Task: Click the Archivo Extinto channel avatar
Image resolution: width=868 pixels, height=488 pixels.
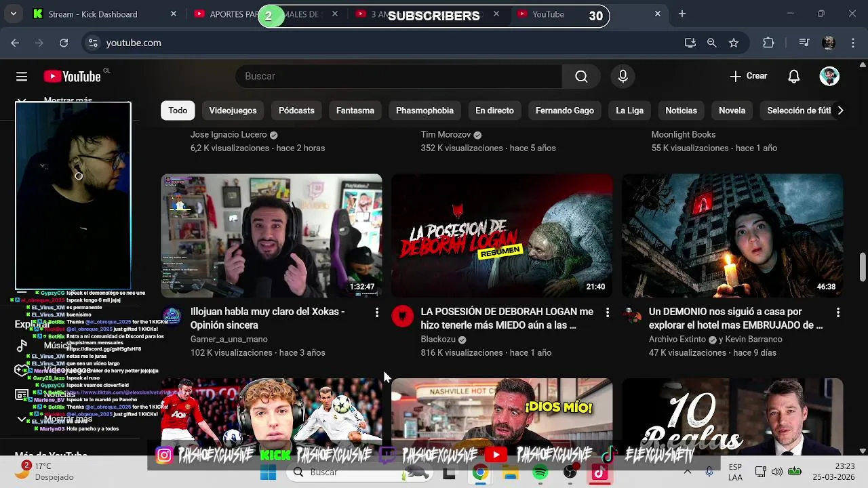Action: point(633,316)
